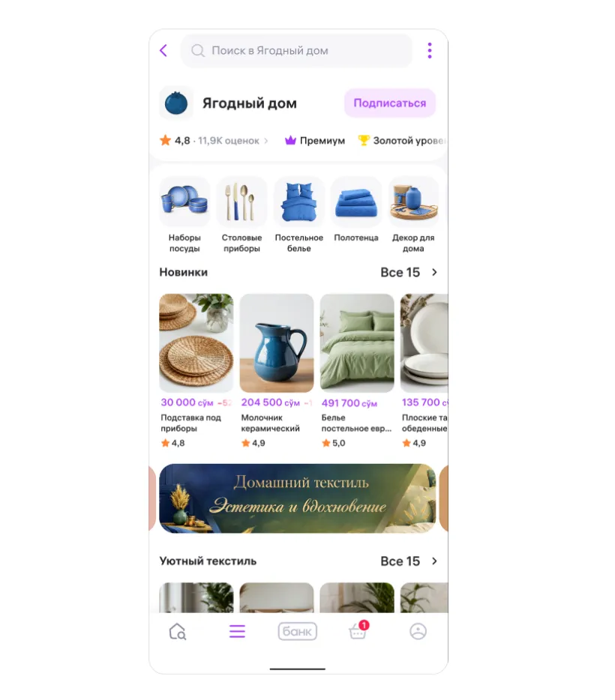Click the Ягодный дом blueberry logo
The height and width of the screenshot is (700, 615).
click(x=176, y=103)
